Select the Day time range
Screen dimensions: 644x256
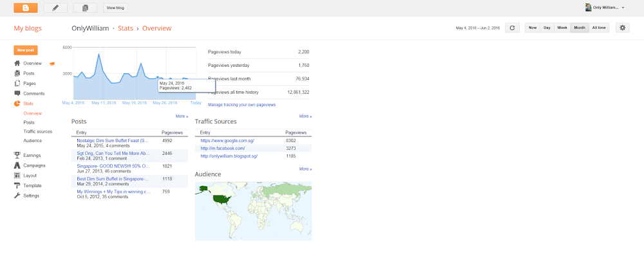point(547,28)
